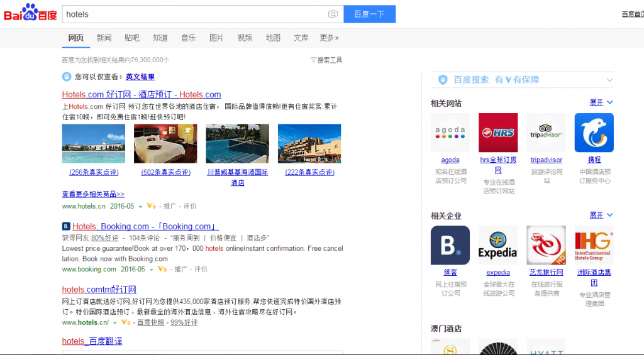Switch to the 文库 tab
This screenshot has width=644, height=355.
coord(301,38)
